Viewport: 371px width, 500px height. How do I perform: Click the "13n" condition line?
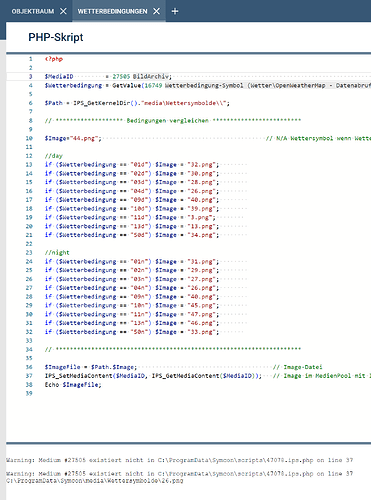tap(132, 323)
